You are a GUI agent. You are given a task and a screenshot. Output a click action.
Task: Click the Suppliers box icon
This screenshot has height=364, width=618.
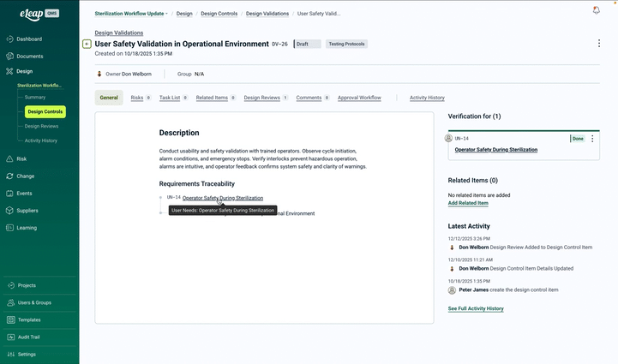[x=9, y=211]
